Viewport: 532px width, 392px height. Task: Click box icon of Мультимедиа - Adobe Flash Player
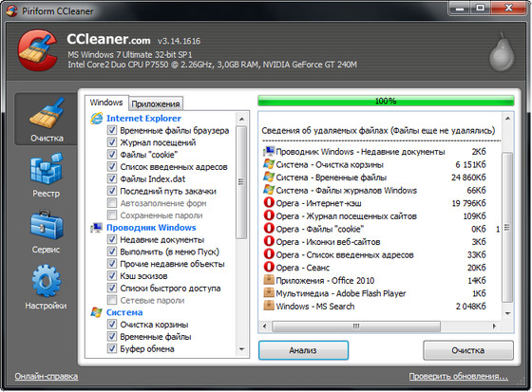point(269,293)
